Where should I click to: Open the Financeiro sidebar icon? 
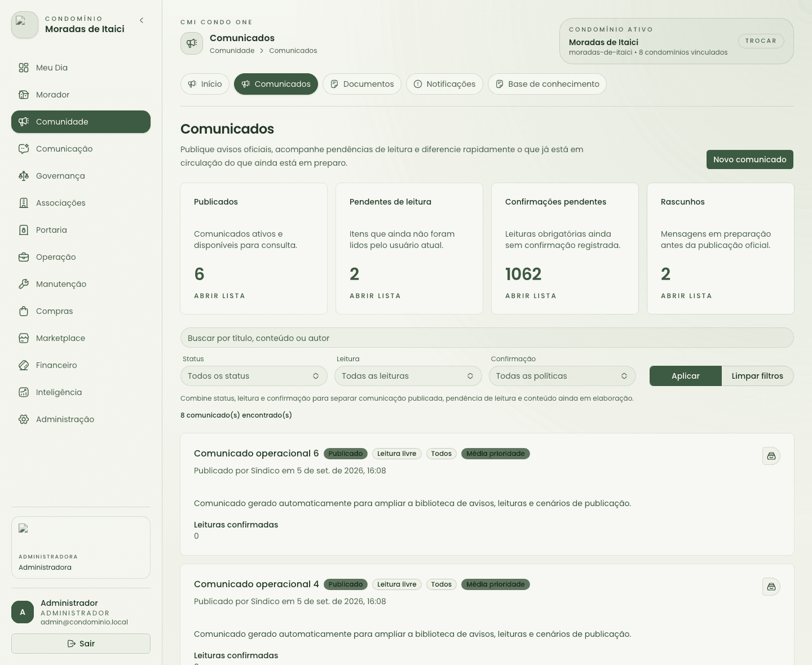24,365
